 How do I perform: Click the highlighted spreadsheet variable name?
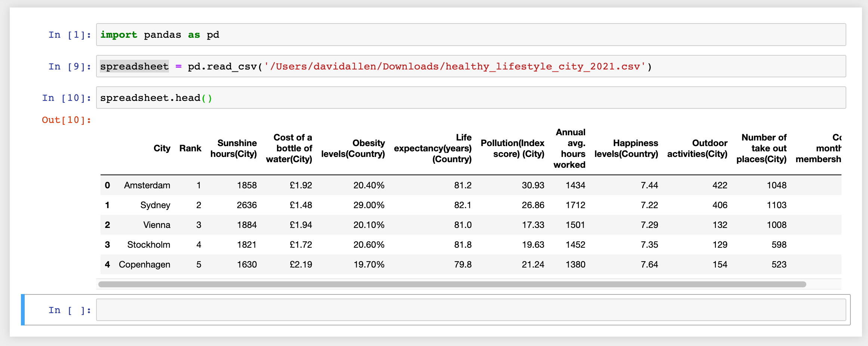[x=134, y=67]
